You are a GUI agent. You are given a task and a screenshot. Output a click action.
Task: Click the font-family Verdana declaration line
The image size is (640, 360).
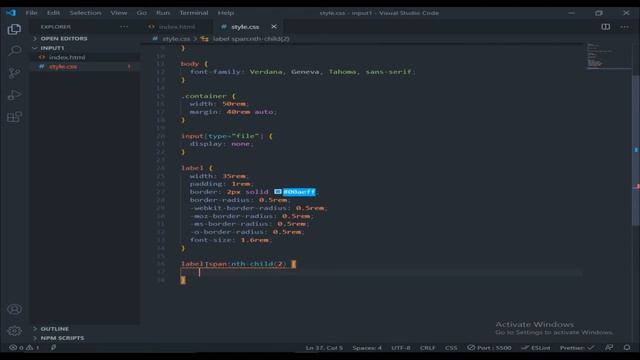302,72
